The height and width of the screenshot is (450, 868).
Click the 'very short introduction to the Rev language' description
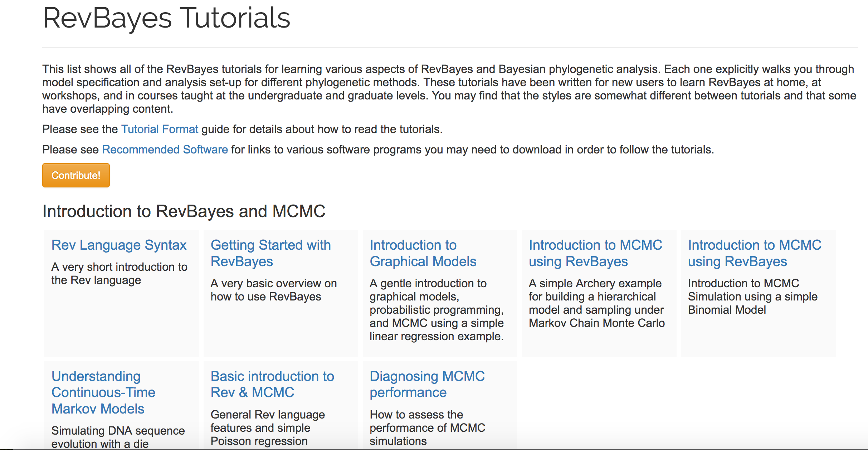[119, 274]
